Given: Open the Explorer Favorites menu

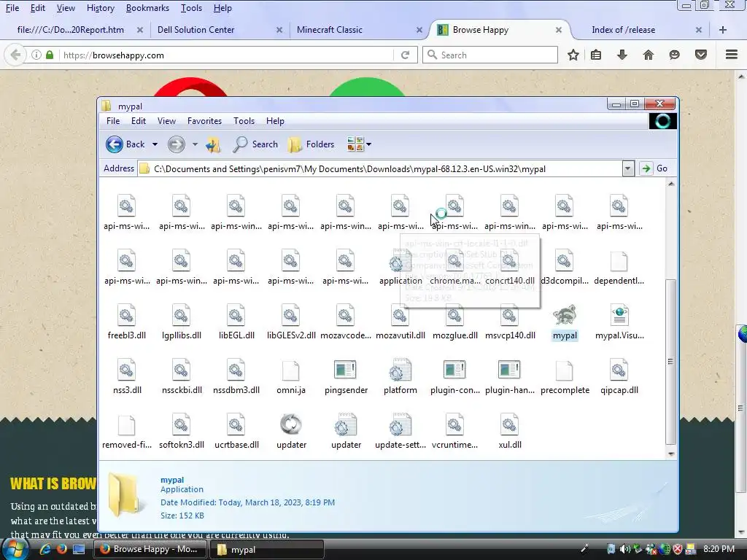Looking at the screenshot, I should [x=204, y=121].
